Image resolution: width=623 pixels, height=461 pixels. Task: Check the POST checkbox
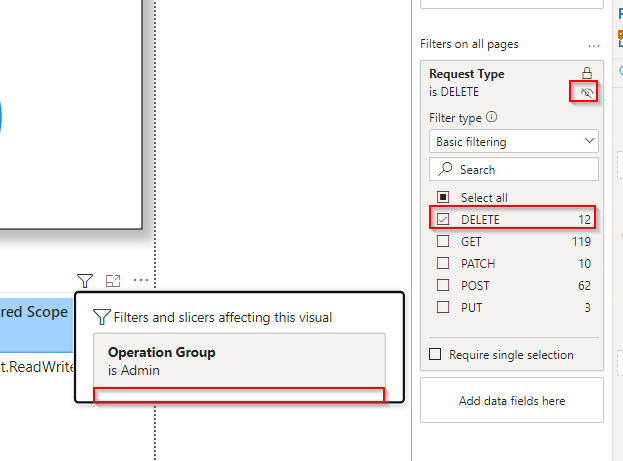[x=443, y=285]
